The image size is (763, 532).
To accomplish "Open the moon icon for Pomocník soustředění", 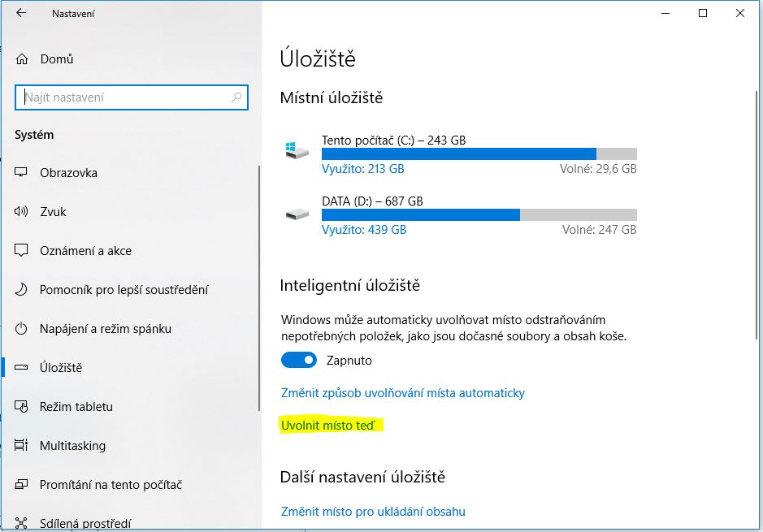I will coord(21,289).
